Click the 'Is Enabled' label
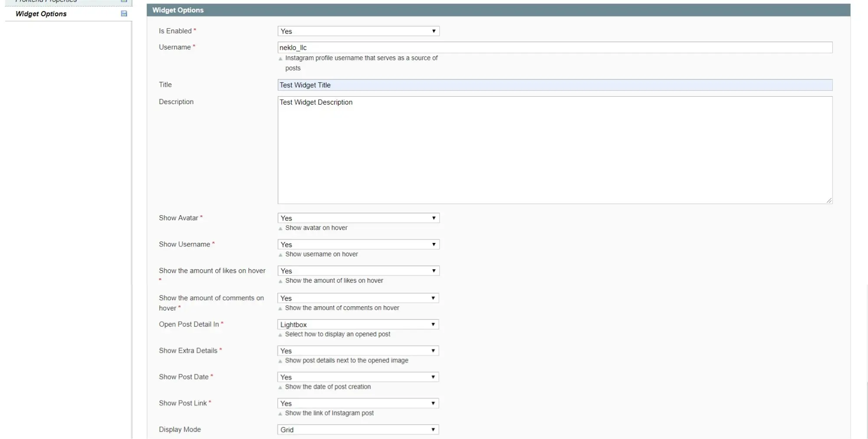 [175, 31]
